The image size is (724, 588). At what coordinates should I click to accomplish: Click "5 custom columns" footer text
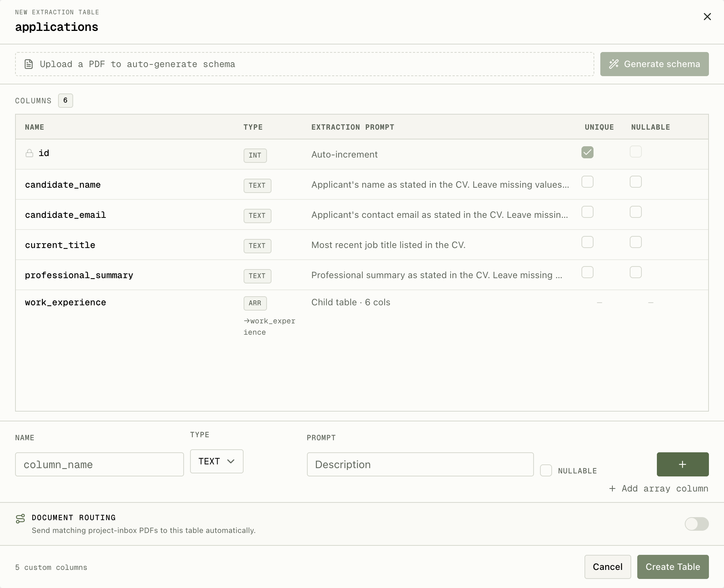click(x=51, y=568)
